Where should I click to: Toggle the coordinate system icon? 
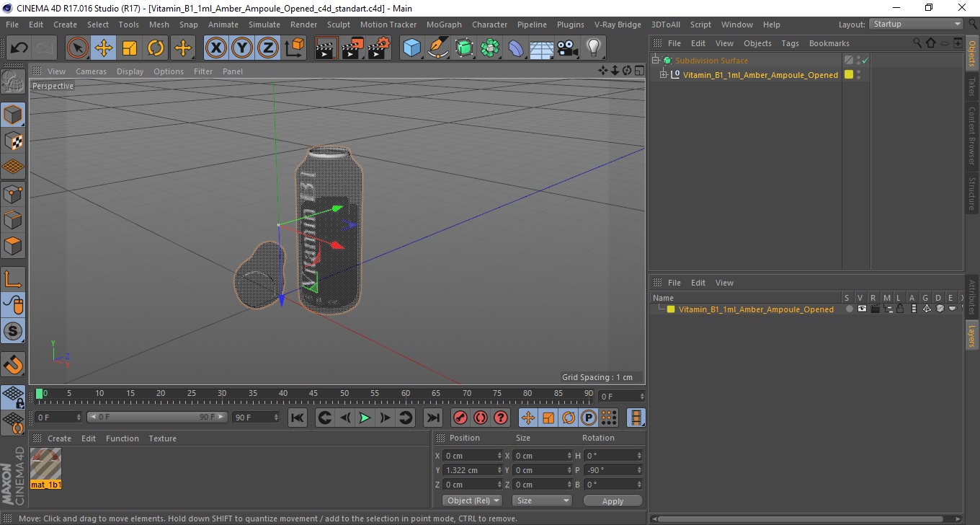(x=294, y=48)
